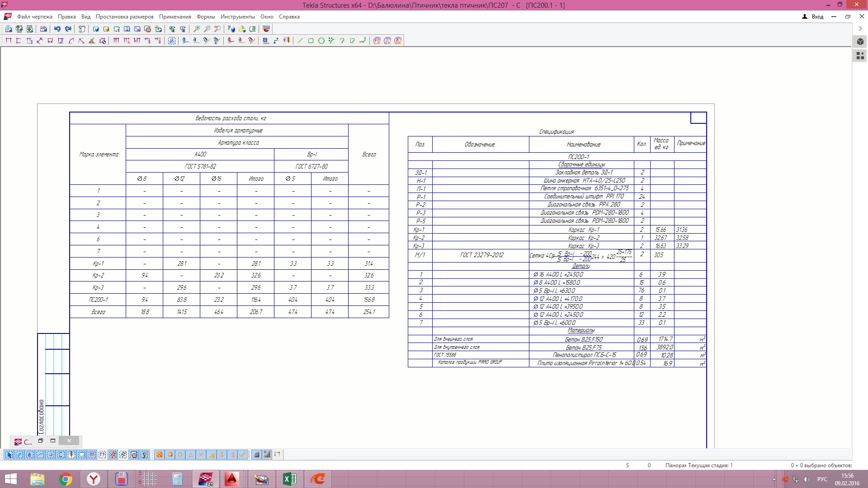This screenshot has width=868, height=488.
Task: Click the Zoom in magnifier icon
Action: tap(197, 29)
